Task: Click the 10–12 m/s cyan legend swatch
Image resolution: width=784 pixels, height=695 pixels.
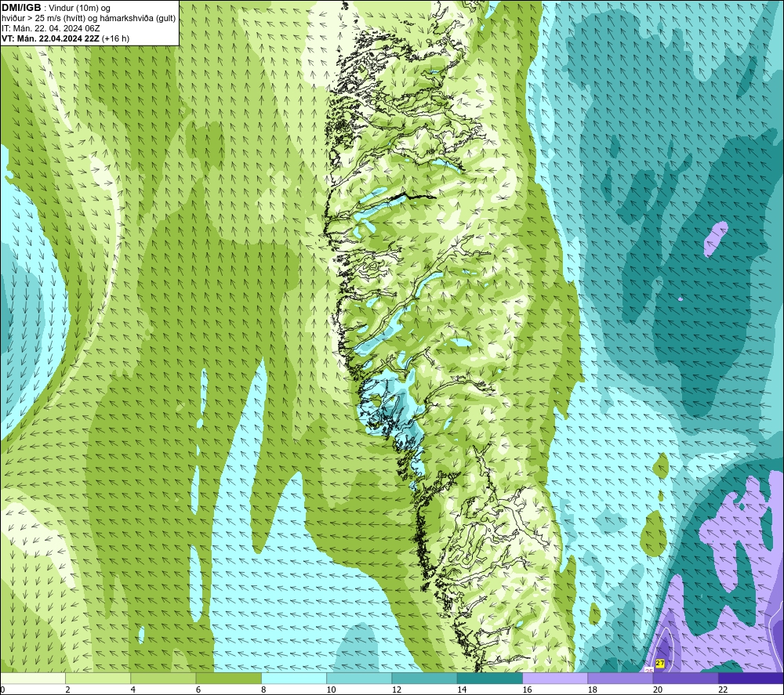Action: 360,679
